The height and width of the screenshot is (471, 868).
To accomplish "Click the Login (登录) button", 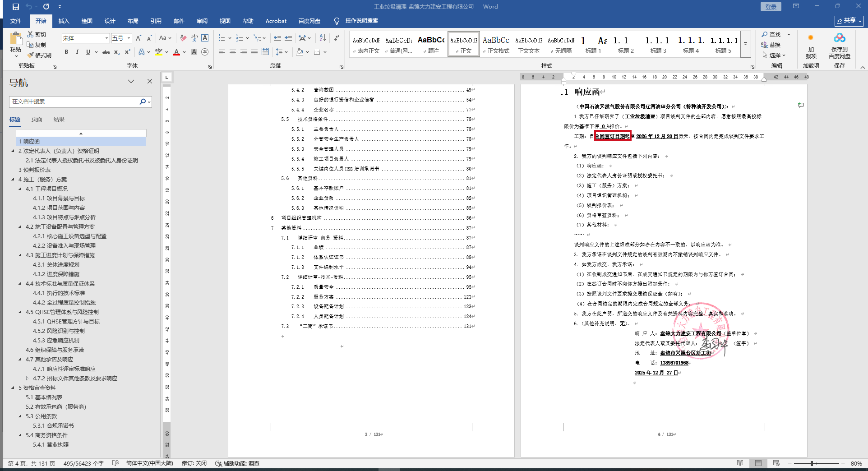I will 771,7.
